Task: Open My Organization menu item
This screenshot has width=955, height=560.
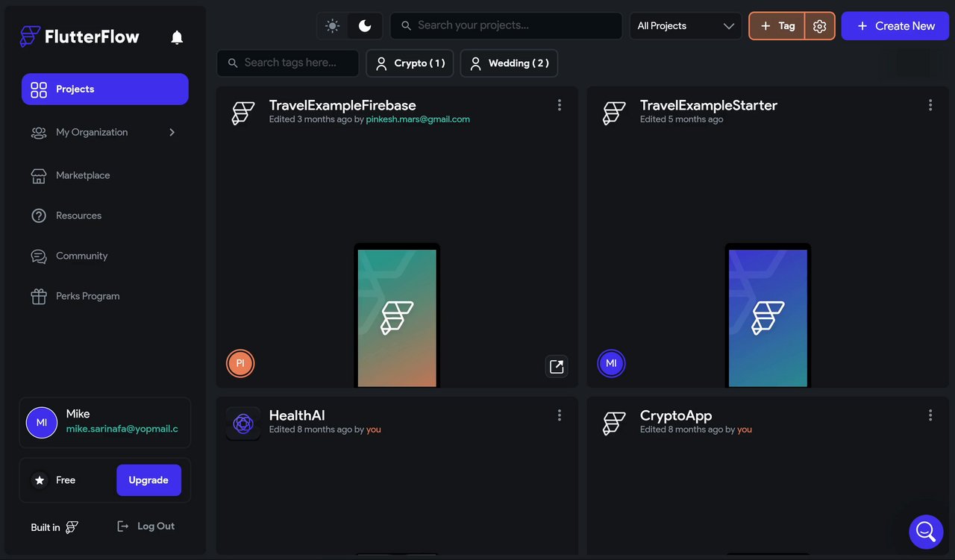Action: click(105, 132)
